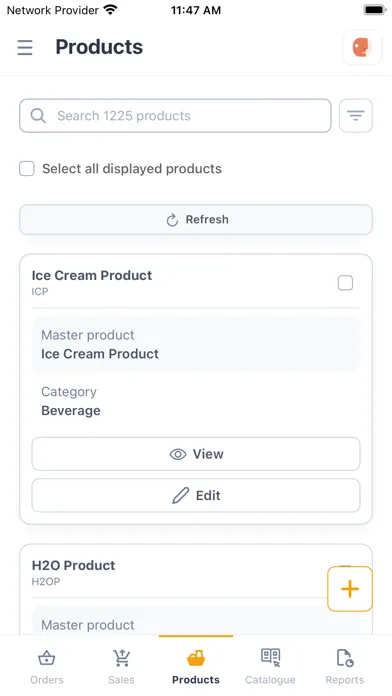Select the Ice Cream Product checkbox
The image size is (392, 696).
(345, 283)
